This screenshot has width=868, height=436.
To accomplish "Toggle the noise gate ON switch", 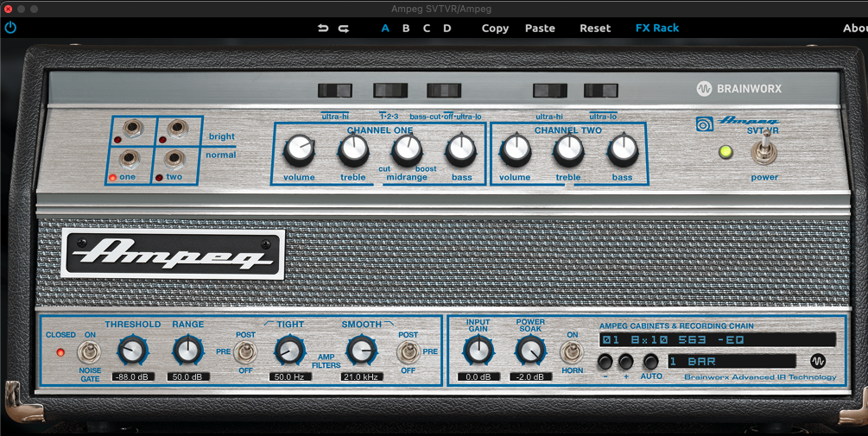I will (x=90, y=352).
